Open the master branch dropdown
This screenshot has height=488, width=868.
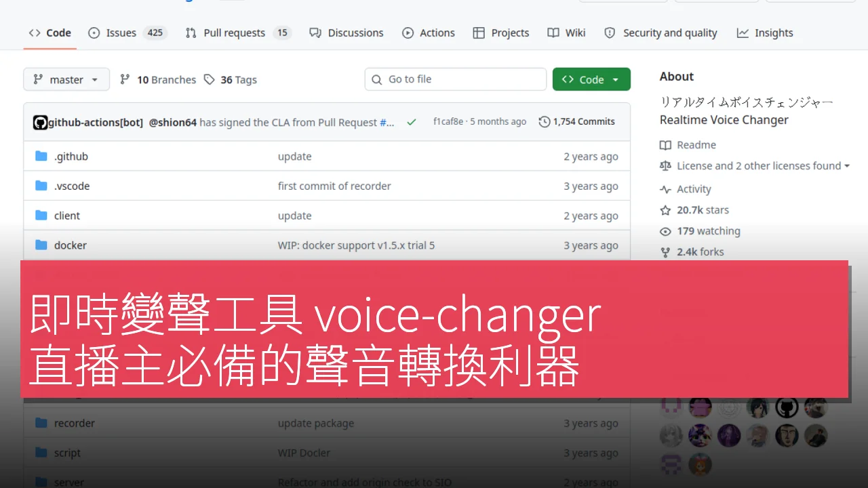point(66,79)
